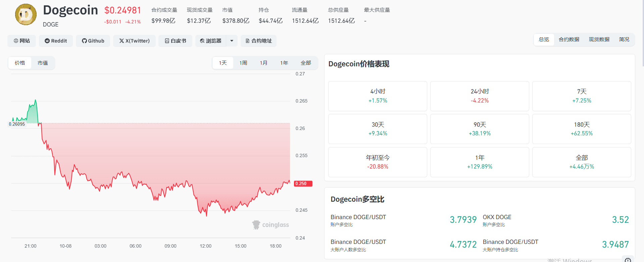
Task: Click the 0.26095 open price label
Action: (x=17, y=124)
